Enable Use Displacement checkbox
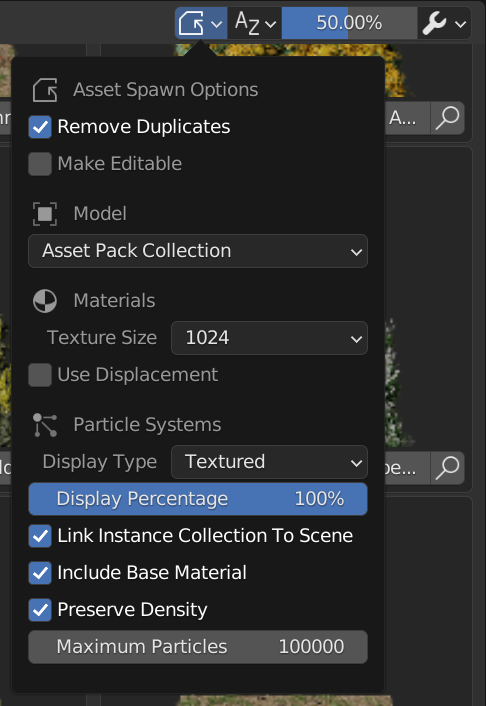Image resolution: width=486 pixels, height=706 pixels. [40, 375]
